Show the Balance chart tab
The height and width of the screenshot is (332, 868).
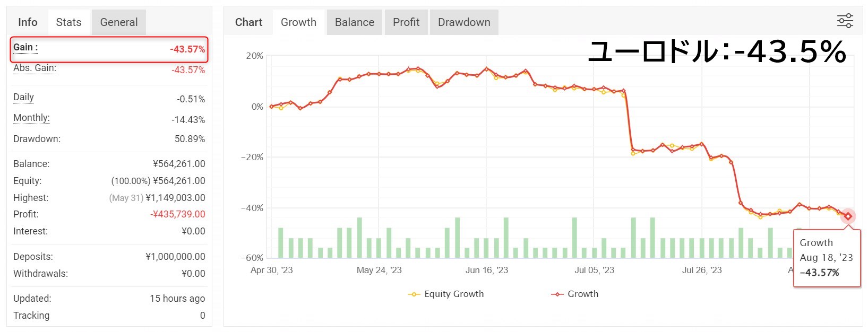[x=354, y=22]
